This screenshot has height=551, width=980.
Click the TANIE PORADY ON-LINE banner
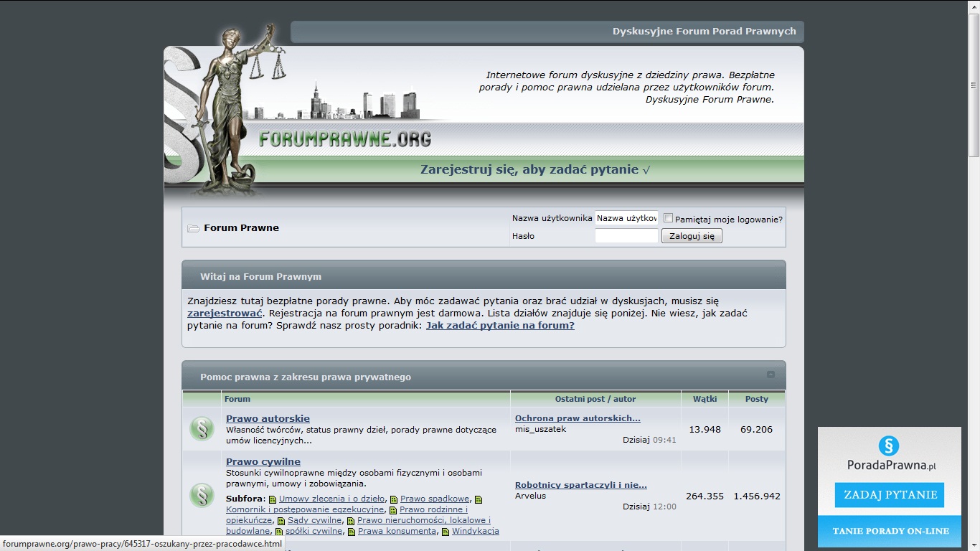(890, 532)
